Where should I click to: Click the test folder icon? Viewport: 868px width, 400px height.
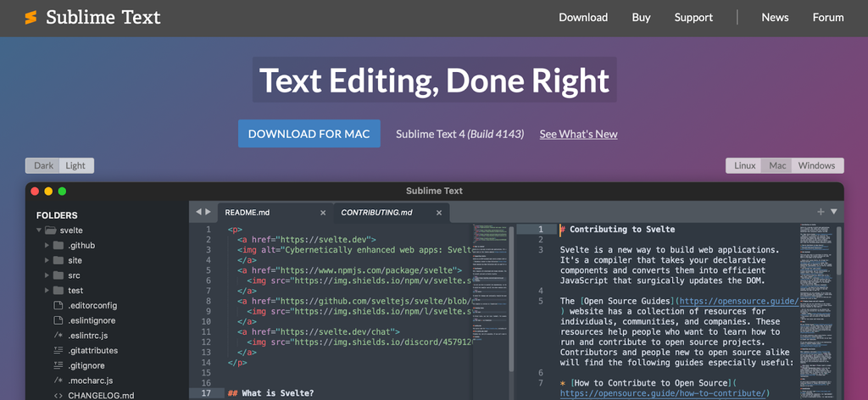tap(58, 290)
